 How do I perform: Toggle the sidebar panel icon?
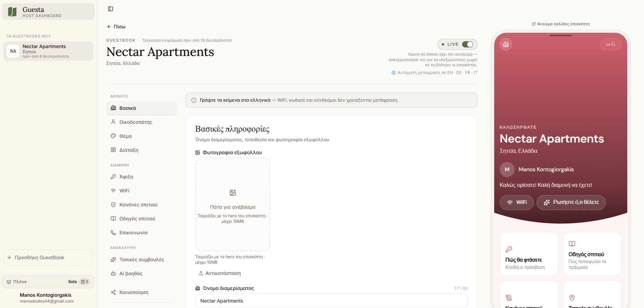click(111, 9)
